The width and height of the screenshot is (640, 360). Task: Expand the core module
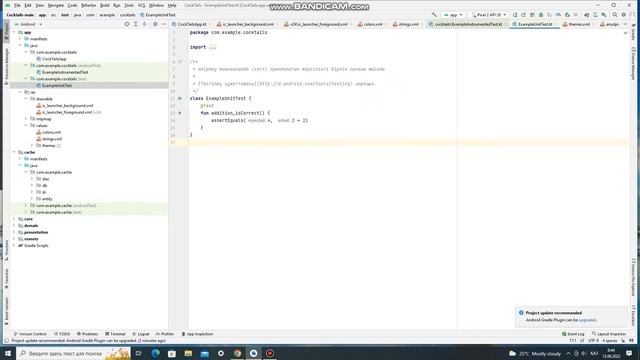[x=14, y=219]
